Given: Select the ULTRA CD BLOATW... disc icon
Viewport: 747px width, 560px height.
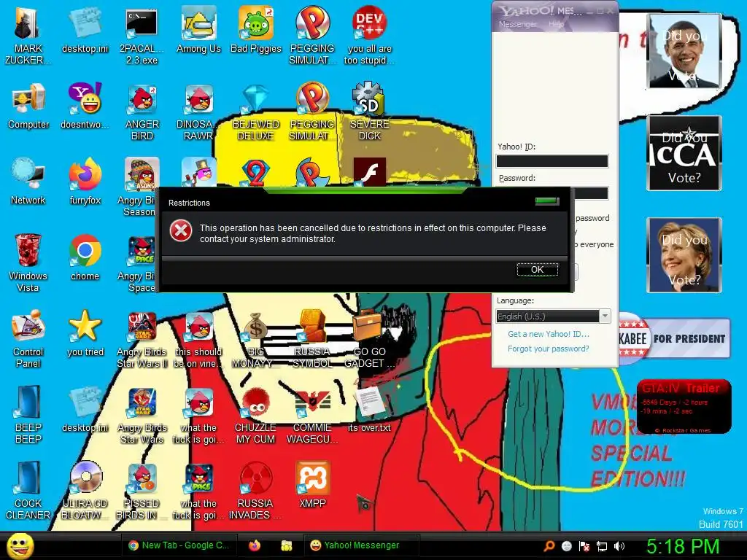Looking at the screenshot, I should 85,490.
